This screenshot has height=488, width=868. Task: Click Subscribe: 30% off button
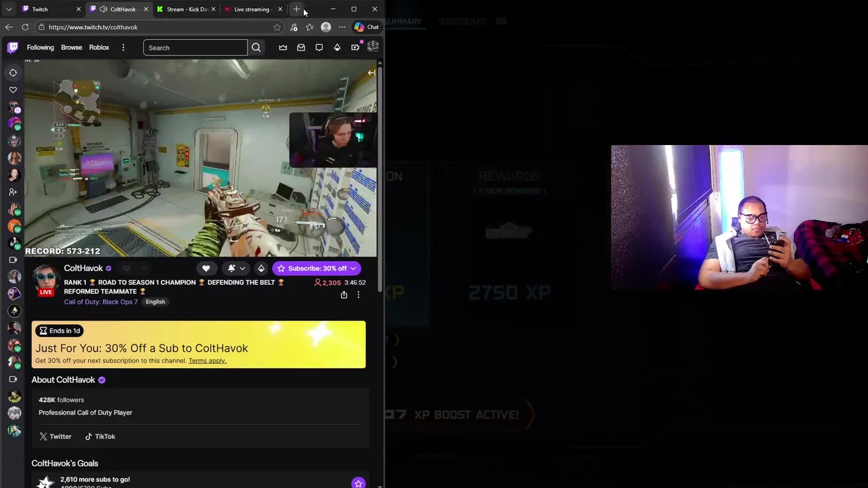[311, 268]
